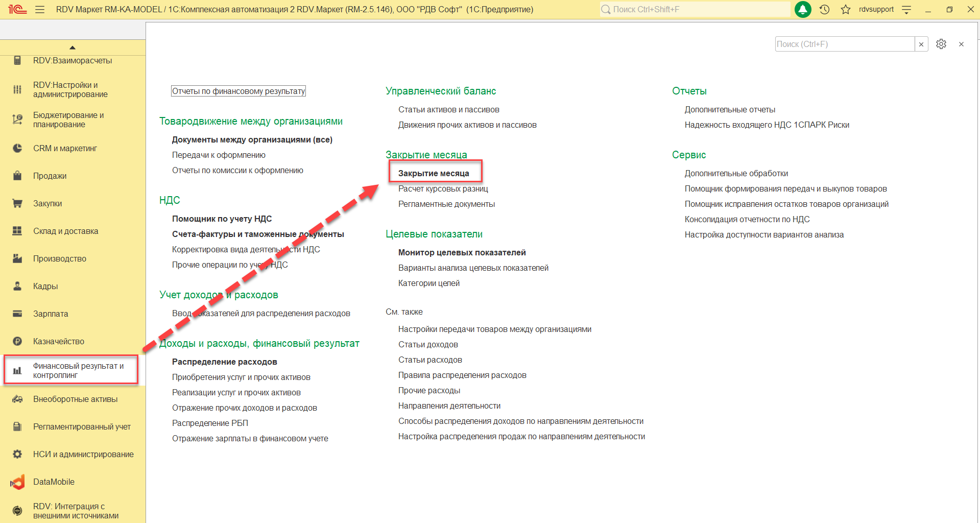
Task: Open Консолидация отчетности по НДС
Action: 747,219
